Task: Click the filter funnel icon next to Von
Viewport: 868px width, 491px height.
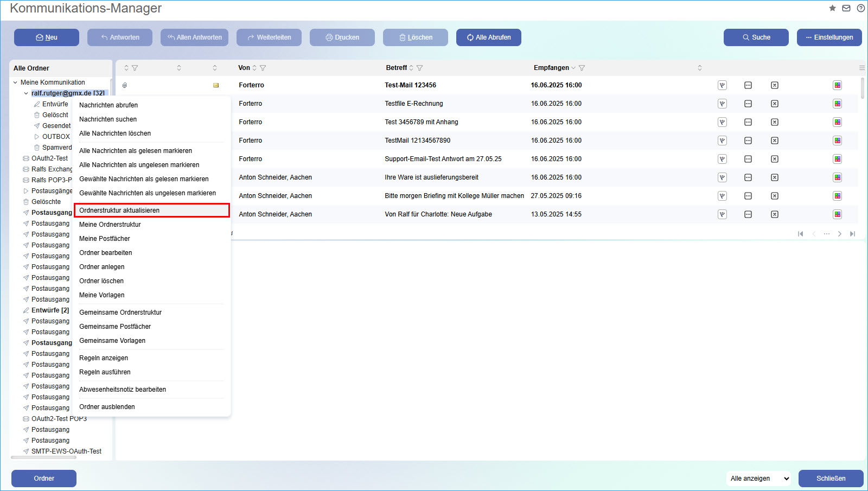Action: coord(263,68)
